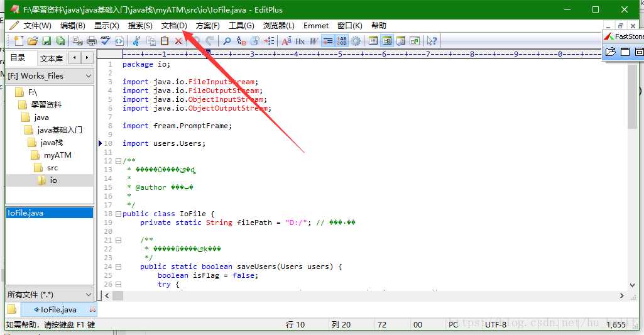Switch to the 文本库 tab

(x=52, y=59)
